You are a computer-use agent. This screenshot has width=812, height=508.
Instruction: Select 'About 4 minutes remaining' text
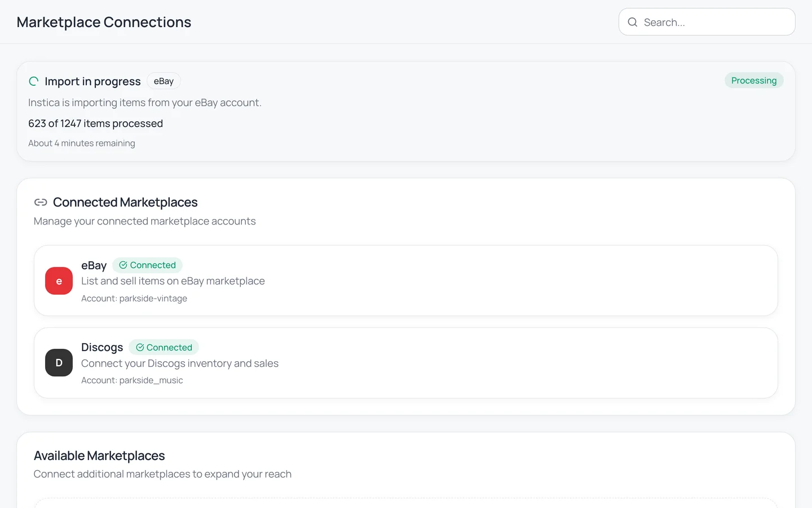[82, 143]
